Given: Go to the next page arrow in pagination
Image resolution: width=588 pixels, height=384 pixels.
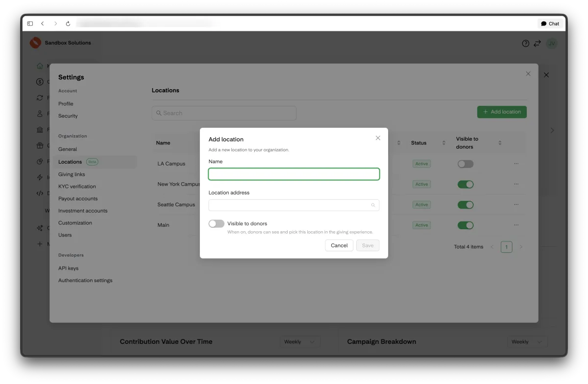Looking at the screenshot, I should [521, 247].
